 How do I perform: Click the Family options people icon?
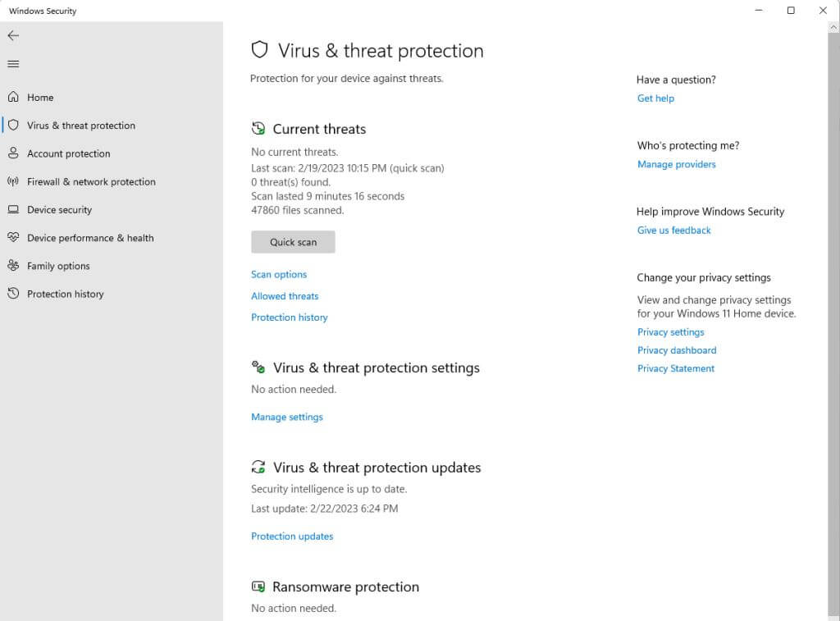pos(13,266)
